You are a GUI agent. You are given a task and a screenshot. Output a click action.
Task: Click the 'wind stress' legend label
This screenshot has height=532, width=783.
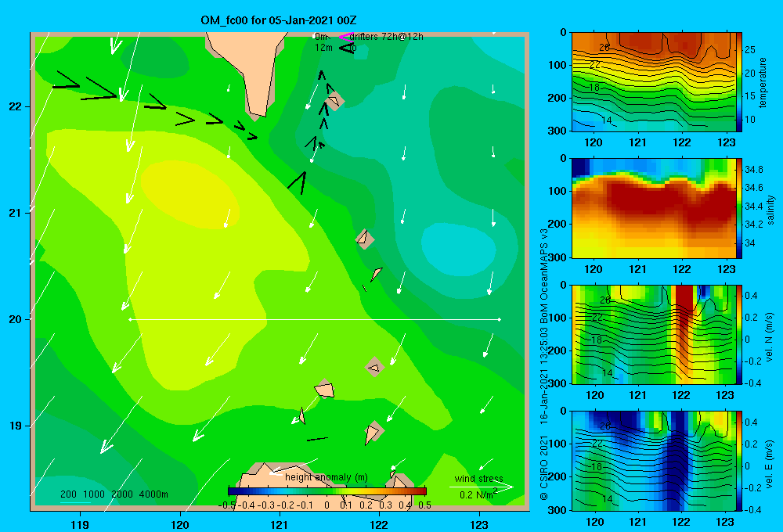click(x=479, y=478)
